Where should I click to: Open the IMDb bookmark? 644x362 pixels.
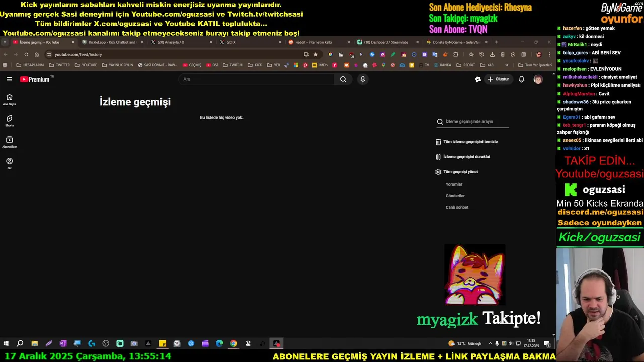click(319, 65)
